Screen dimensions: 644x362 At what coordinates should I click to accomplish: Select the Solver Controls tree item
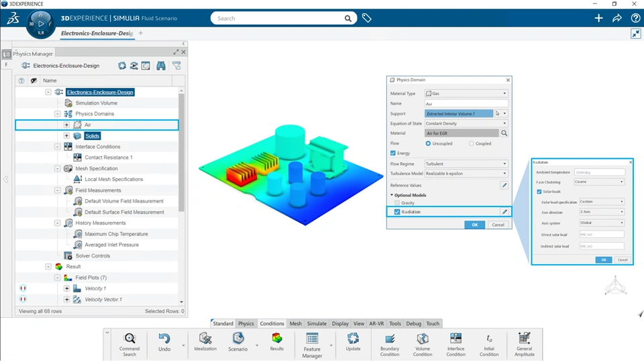click(x=93, y=255)
